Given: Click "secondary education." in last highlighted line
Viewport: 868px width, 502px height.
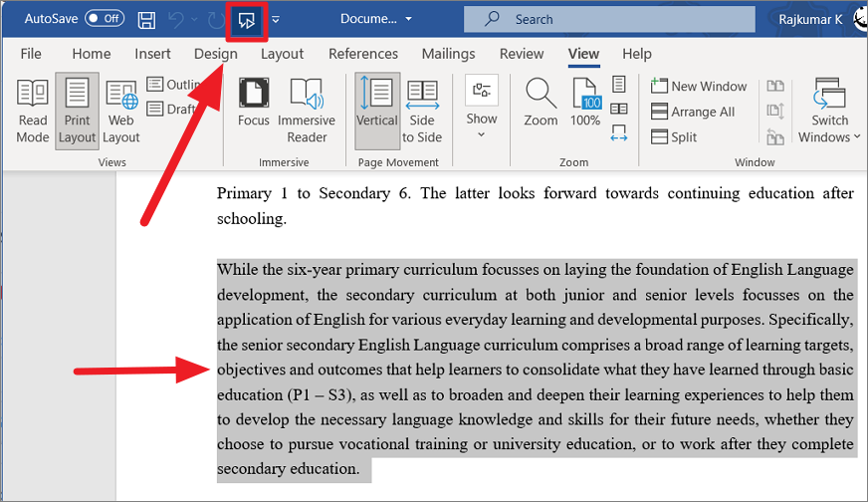Looking at the screenshot, I should pyautogui.click(x=289, y=469).
